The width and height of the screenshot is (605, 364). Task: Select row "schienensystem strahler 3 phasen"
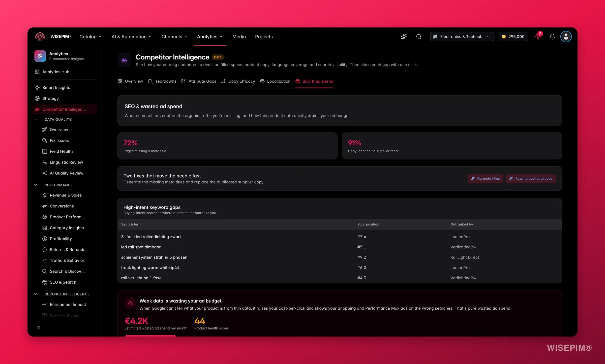coord(340,257)
